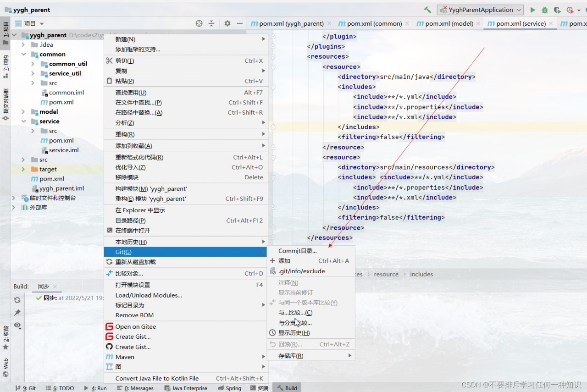Screen dimensions: 587x392
Task: Open the 2: 收藏 favorites side panel
Action: 6,337
